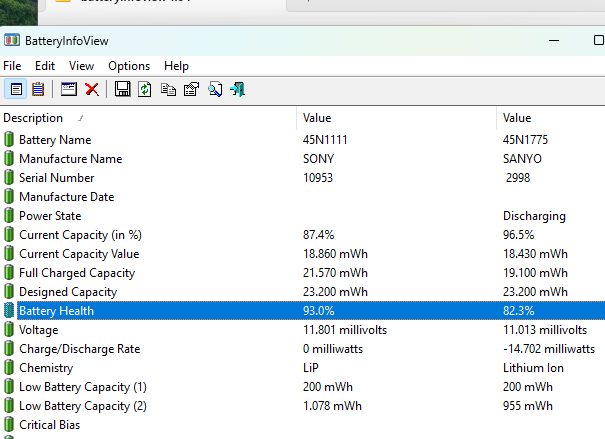Click the battery icon beside Voltage

point(9,329)
